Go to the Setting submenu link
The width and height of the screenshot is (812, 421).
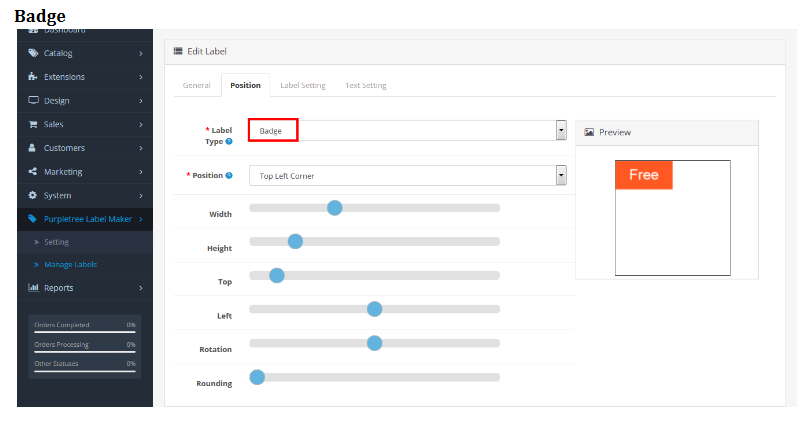[56, 242]
